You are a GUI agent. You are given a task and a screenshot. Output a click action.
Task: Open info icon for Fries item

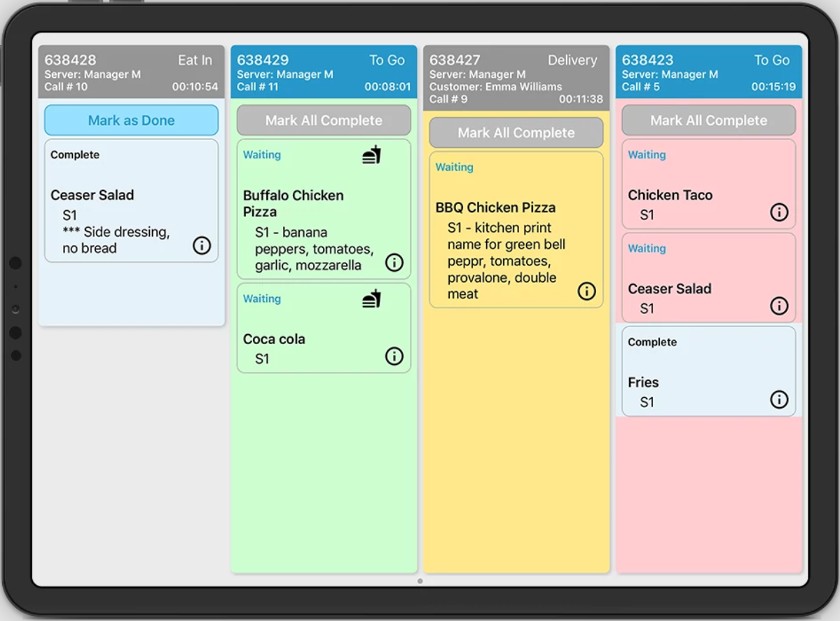779,399
